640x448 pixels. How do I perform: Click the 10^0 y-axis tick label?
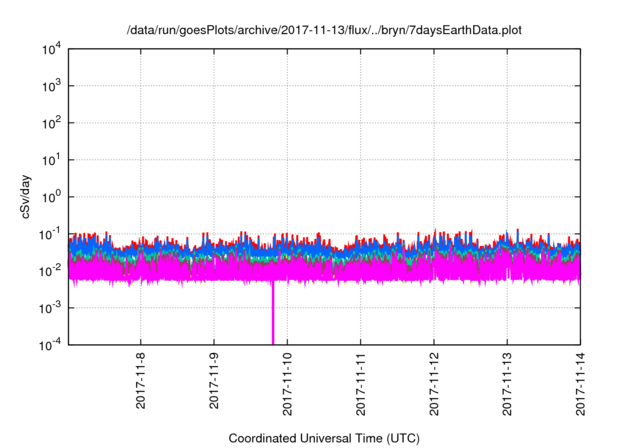click(52, 197)
